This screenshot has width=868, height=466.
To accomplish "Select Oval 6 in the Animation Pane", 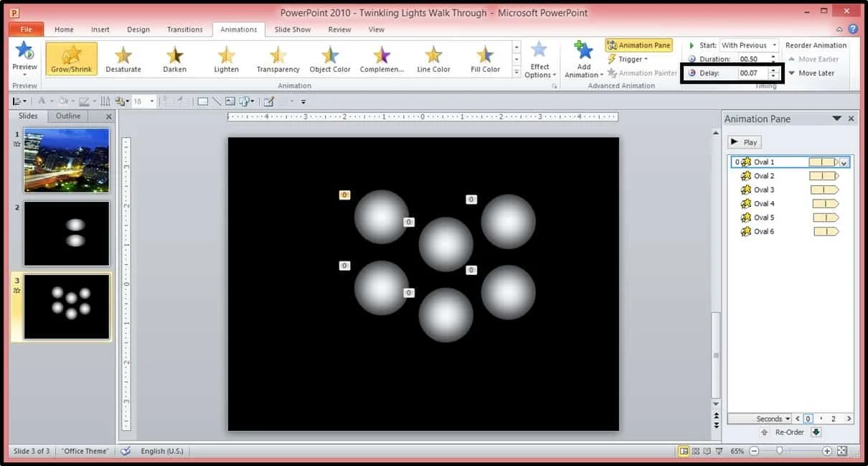I will (x=791, y=231).
